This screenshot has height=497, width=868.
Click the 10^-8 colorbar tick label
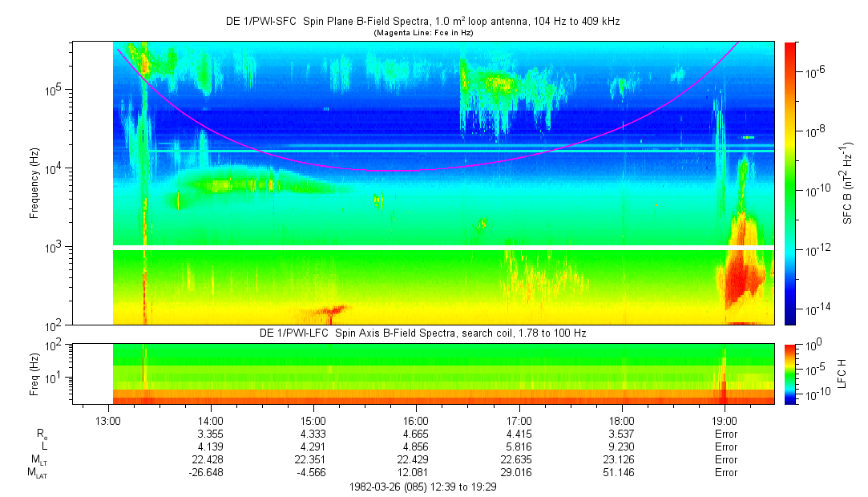point(813,130)
